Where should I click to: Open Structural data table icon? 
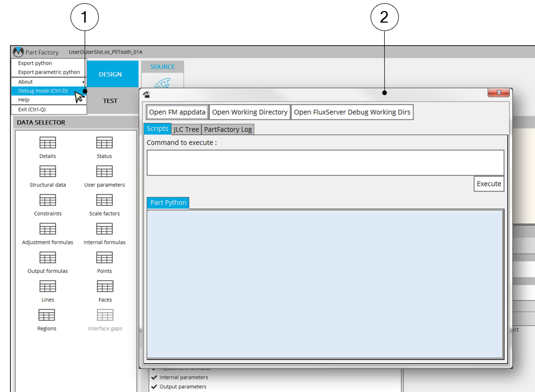[47, 172]
